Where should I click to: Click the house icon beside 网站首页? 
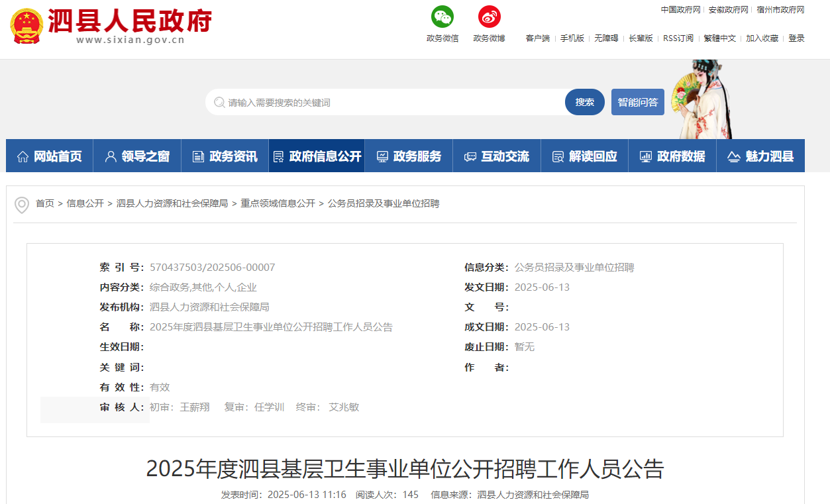point(23,157)
